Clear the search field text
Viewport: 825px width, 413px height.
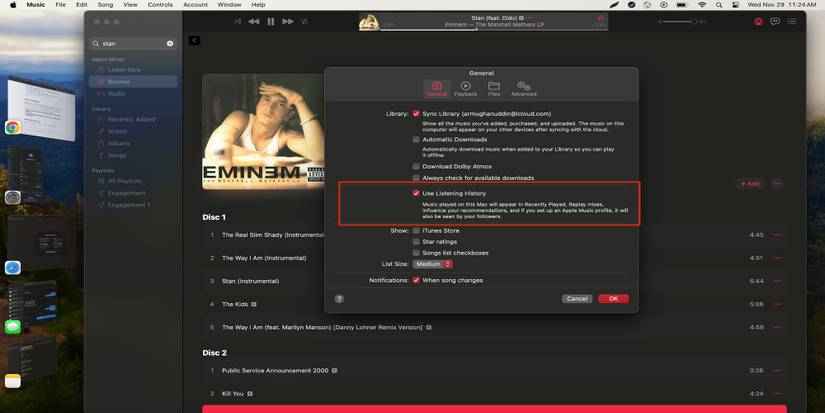click(170, 44)
